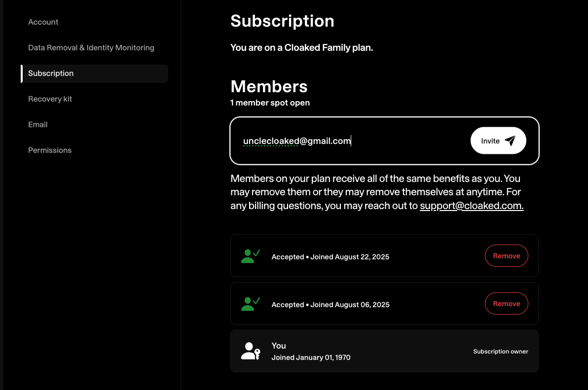588x390 pixels.
Task: Switch to the Email settings
Action: point(38,125)
